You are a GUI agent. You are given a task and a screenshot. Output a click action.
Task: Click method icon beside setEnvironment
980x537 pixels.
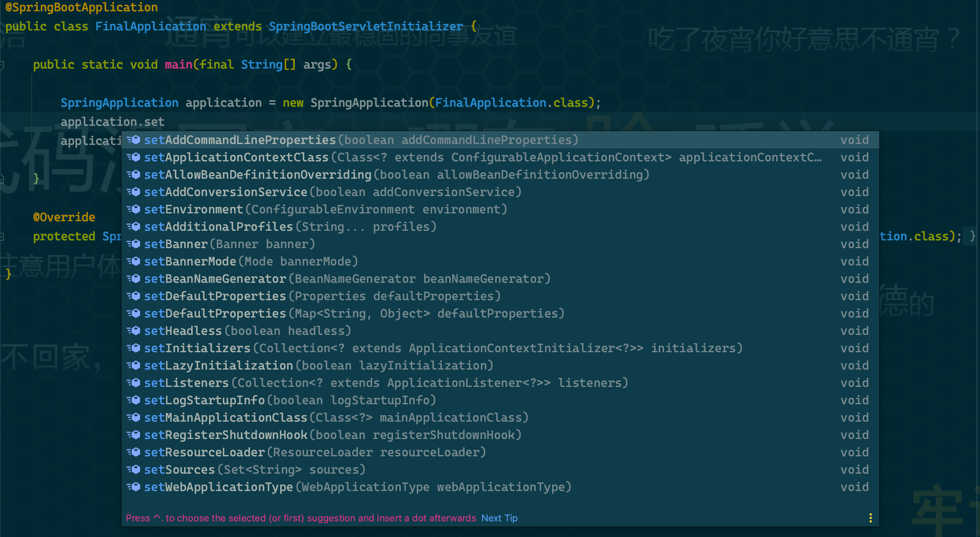(134, 209)
